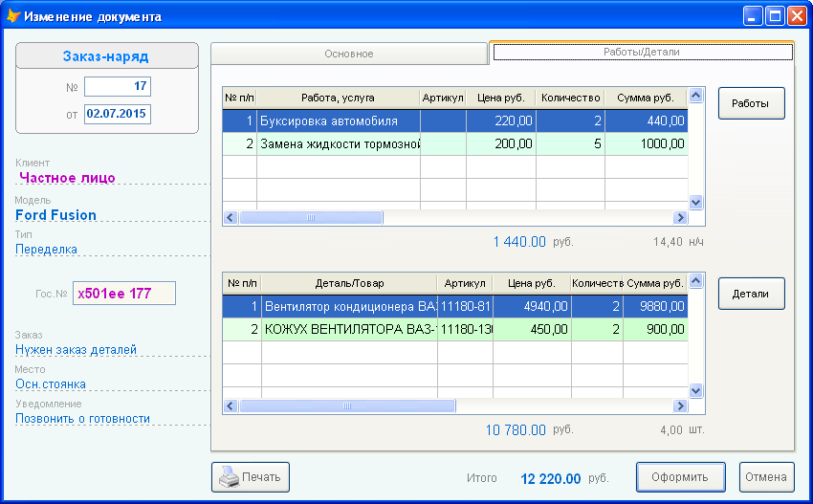Image resolution: width=813 pixels, height=504 pixels.
Task: Click the Отмена button
Action: (766, 477)
